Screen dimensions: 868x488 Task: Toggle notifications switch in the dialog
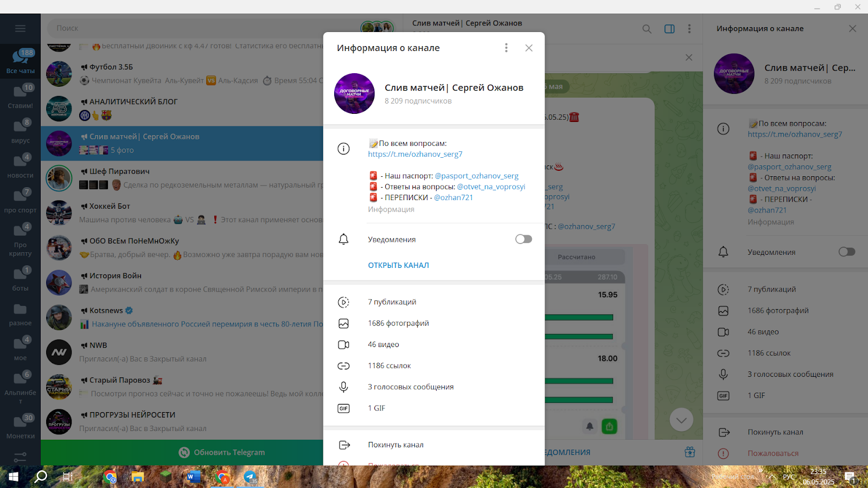[x=524, y=239]
